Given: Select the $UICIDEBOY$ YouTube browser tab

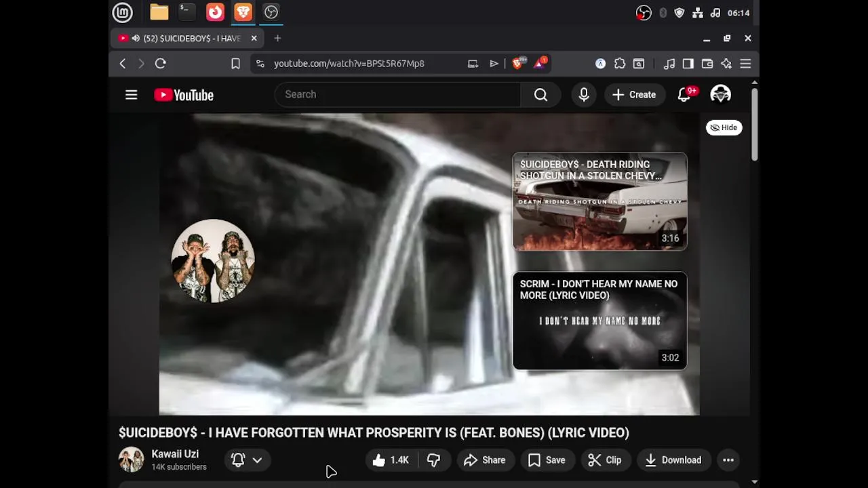Looking at the screenshot, I should pos(187,39).
